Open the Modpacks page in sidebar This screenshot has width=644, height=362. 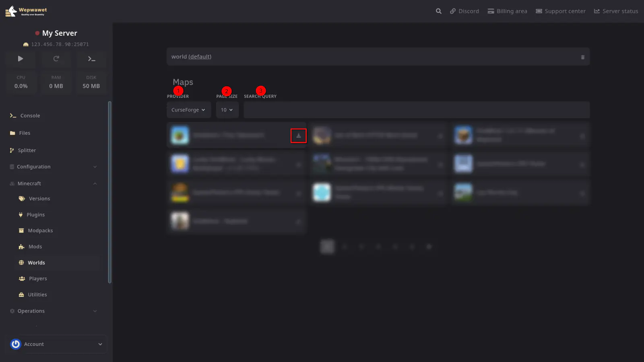click(x=40, y=231)
